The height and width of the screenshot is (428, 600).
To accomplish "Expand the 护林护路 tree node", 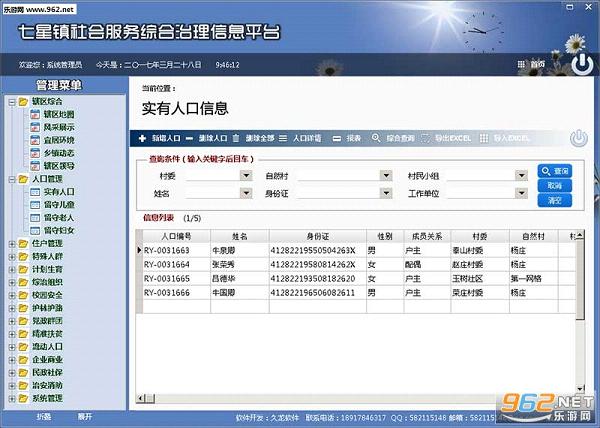I will pos(12,308).
